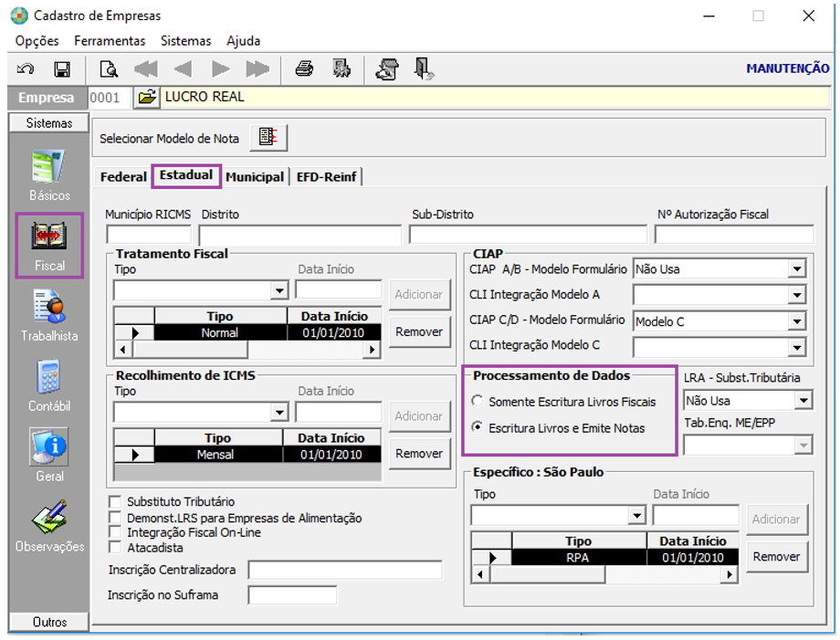The height and width of the screenshot is (640, 840).
Task: Open Tab.Enq. ME/EPP dropdown
Action: pyautogui.click(x=803, y=445)
